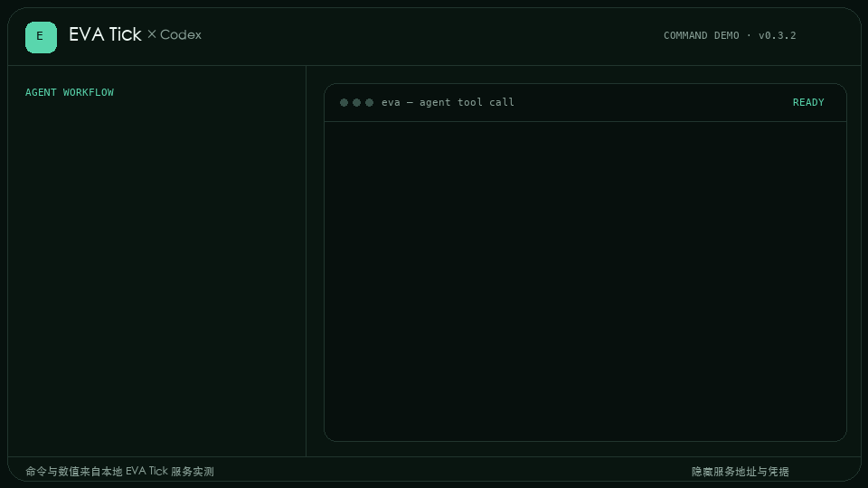Select the AGENT WORKFLOW heading
Image resolution: width=868 pixels, height=488 pixels.
coord(70,92)
